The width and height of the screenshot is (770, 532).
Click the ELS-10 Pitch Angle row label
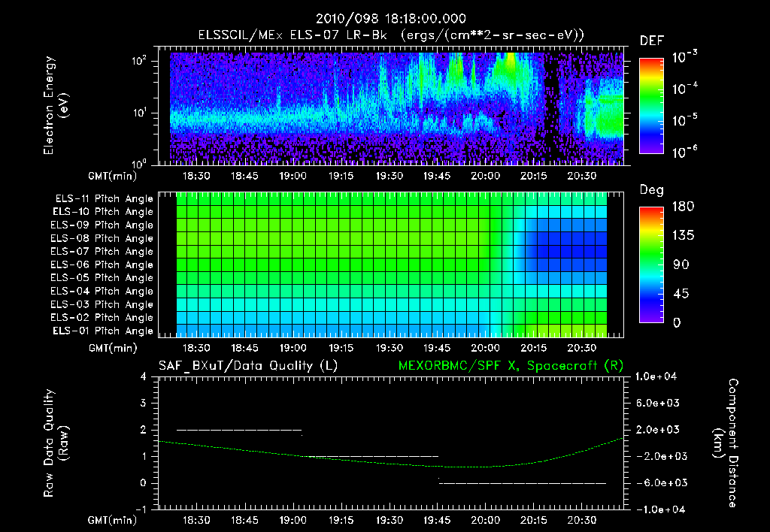pyautogui.click(x=103, y=212)
